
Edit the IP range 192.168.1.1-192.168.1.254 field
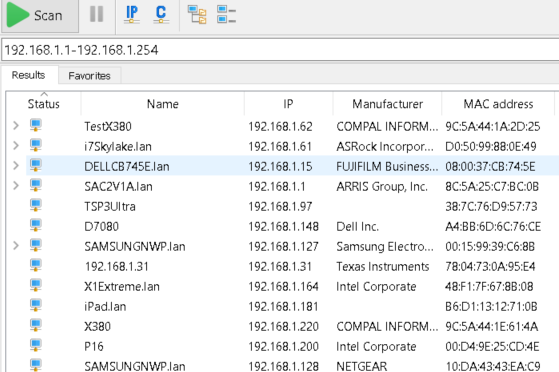click(x=280, y=50)
